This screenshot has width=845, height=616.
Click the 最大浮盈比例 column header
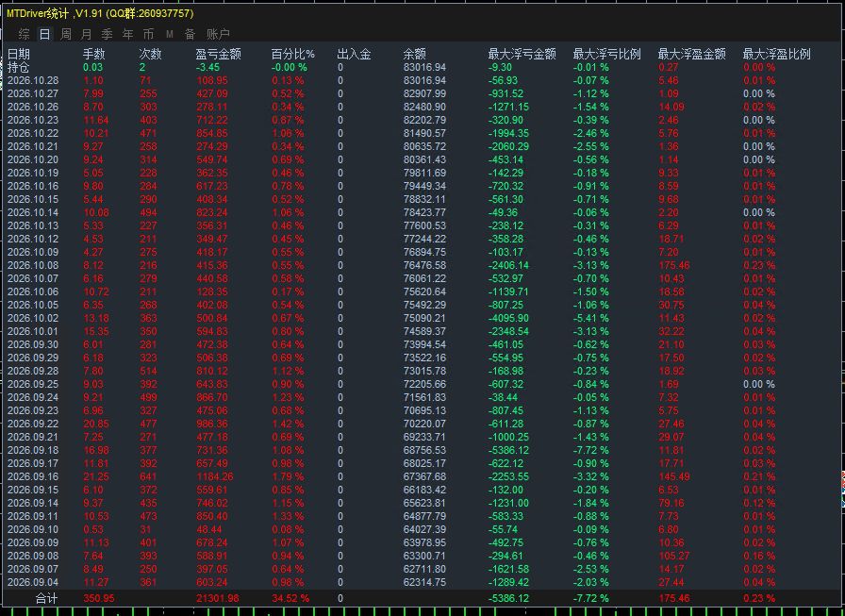[x=776, y=54]
